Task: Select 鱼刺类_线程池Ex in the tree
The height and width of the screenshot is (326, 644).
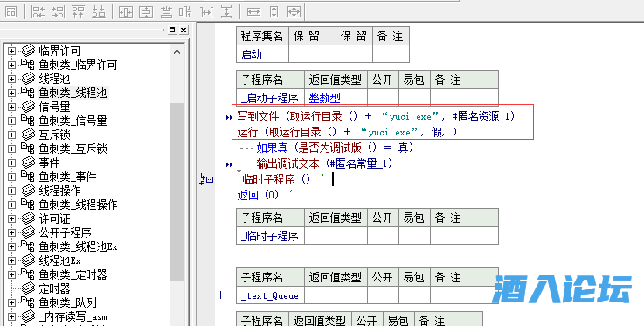Action: (x=78, y=246)
